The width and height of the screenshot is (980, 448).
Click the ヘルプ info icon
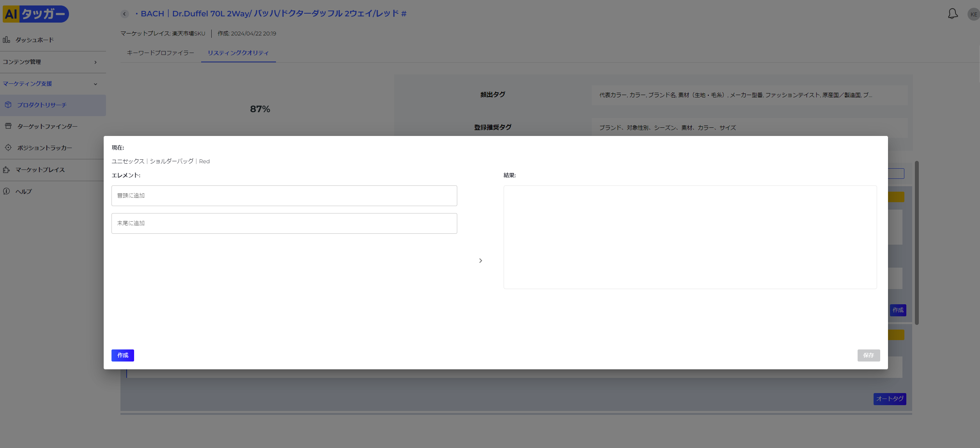tap(7, 191)
